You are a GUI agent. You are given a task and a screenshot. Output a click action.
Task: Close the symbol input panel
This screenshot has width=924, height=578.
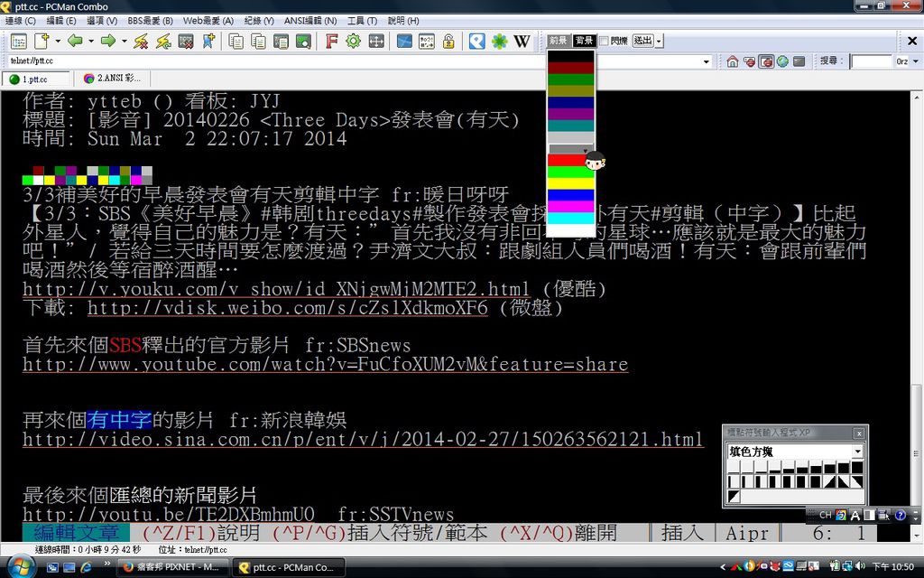[x=859, y=433]
